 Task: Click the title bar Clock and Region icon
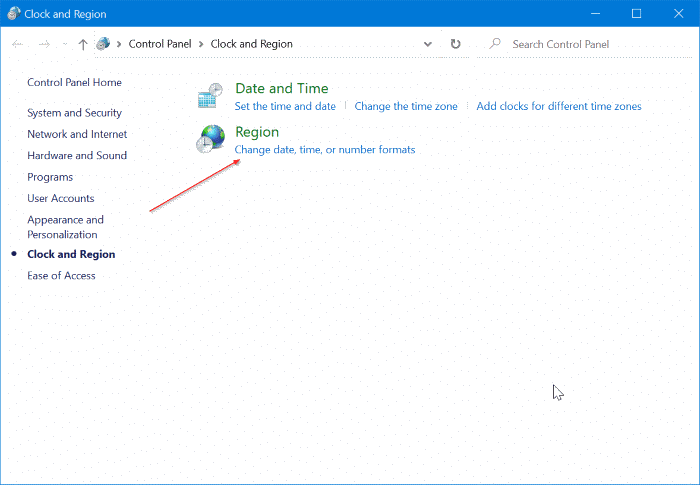tap(13, 13)
